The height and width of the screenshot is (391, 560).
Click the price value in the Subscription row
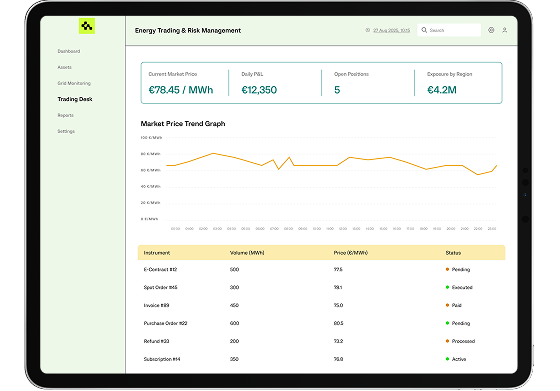pyautogui.click(x=338, y=359)
